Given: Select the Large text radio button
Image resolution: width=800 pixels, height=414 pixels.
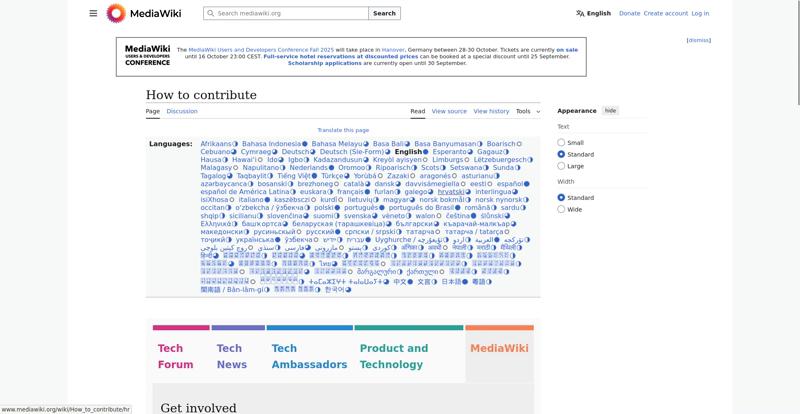Looking at the screenshot, I should [x=561, y=166].
